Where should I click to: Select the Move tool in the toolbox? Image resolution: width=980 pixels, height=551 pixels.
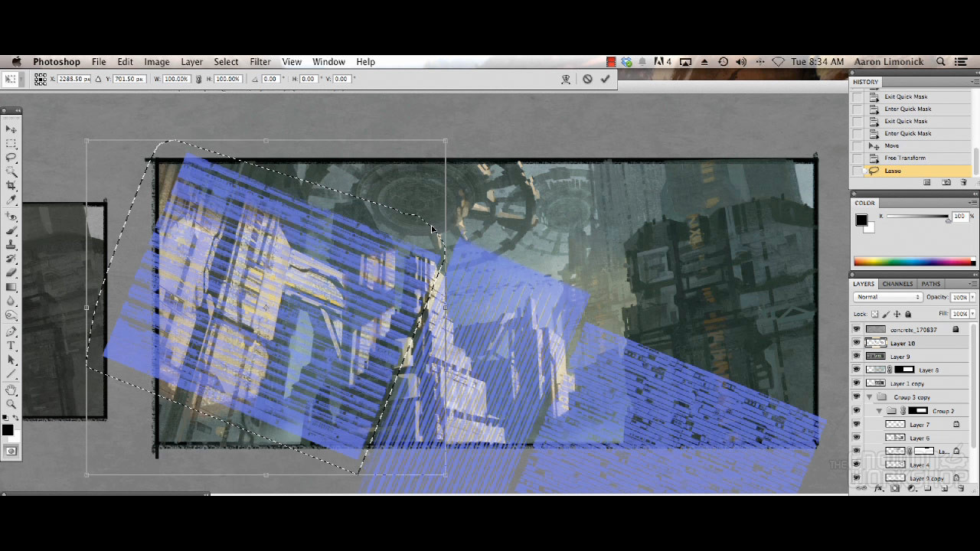coord(11,130)
